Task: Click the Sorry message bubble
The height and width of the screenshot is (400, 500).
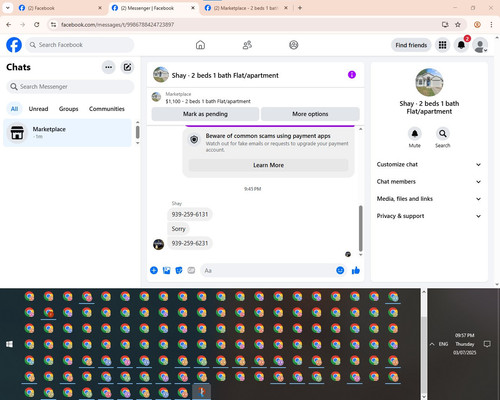Action: pos(178,229)
